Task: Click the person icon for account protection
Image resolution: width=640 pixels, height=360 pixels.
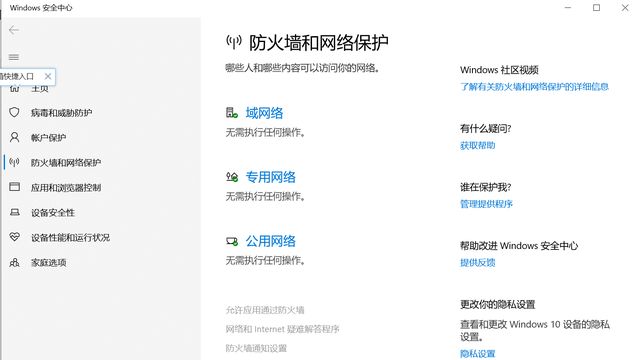Action: pos(14,137)
